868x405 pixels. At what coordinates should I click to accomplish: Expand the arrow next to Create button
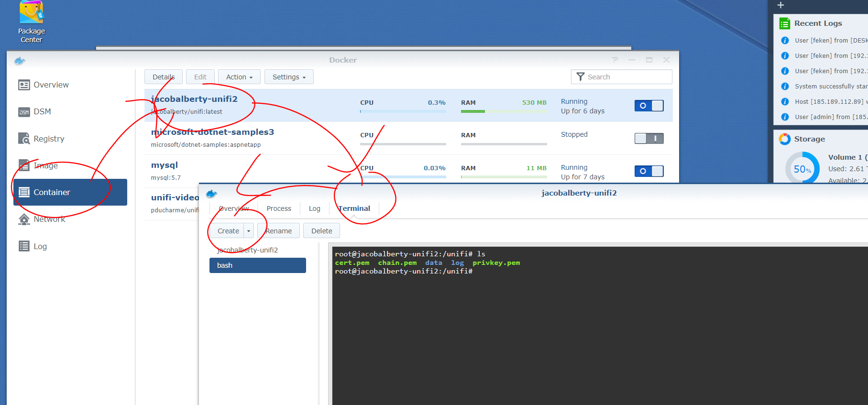(x=249, y=231)
